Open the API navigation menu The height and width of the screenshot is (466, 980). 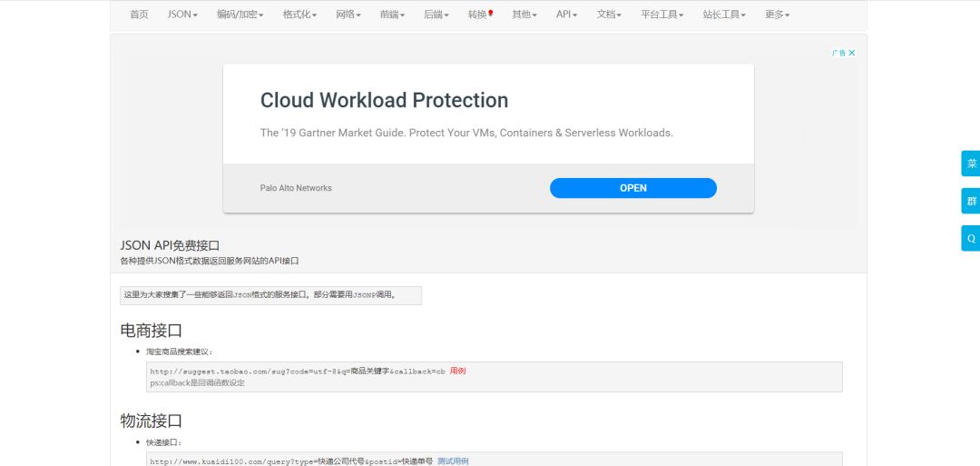566,15
